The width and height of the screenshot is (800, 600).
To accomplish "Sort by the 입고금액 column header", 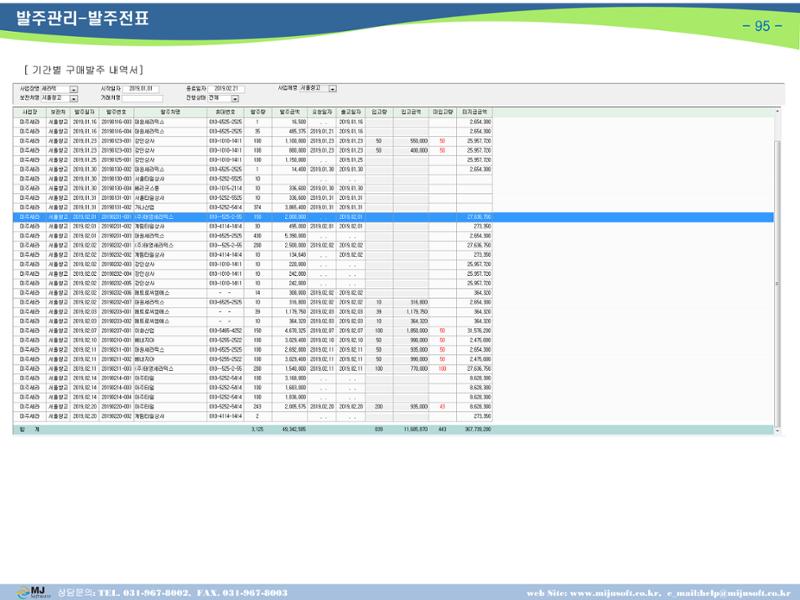I will [411, 112].
